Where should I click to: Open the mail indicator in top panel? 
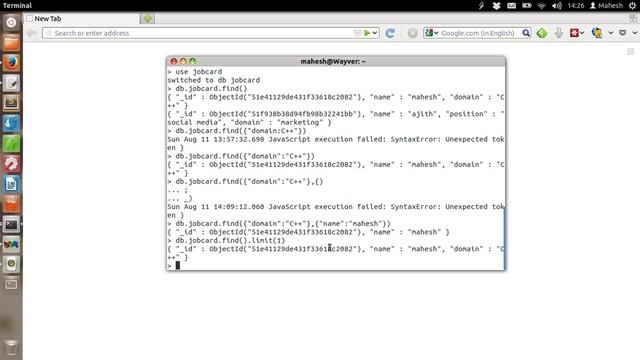pyautogui.click(x=511, y=6)
